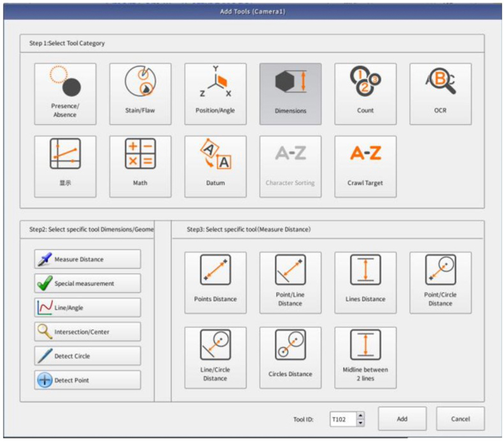Screen dimensions: 504x447
Task: Click the Add button
Action: [402, 418]
